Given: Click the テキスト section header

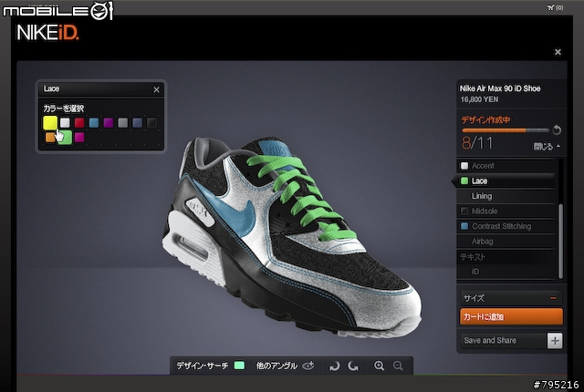Looking at the screenshot, I should click(x=473, y=257).
